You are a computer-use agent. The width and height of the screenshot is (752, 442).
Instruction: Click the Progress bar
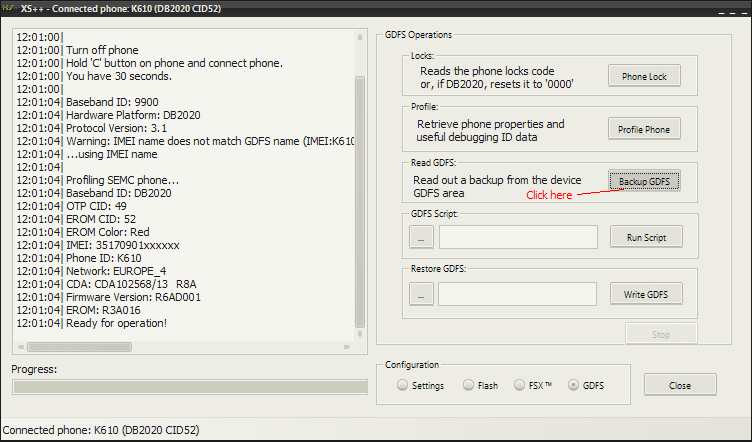pyautogui.click(x=190, y=387)
